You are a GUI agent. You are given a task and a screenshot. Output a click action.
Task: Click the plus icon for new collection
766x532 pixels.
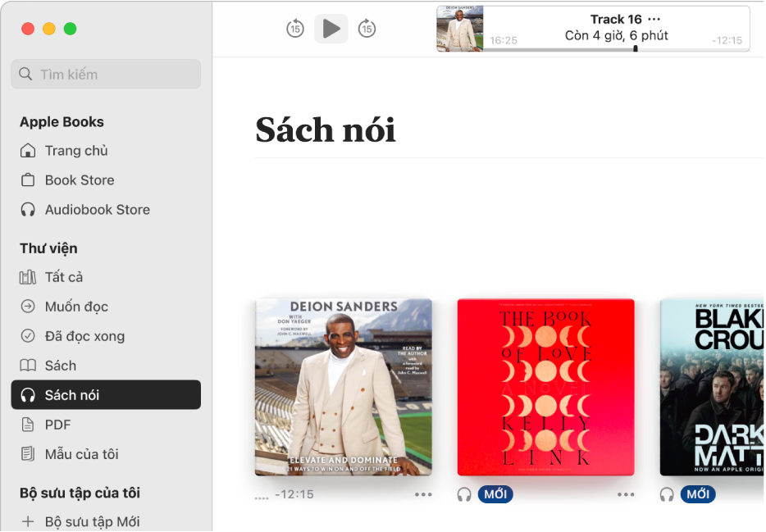[x=28, y=521]
